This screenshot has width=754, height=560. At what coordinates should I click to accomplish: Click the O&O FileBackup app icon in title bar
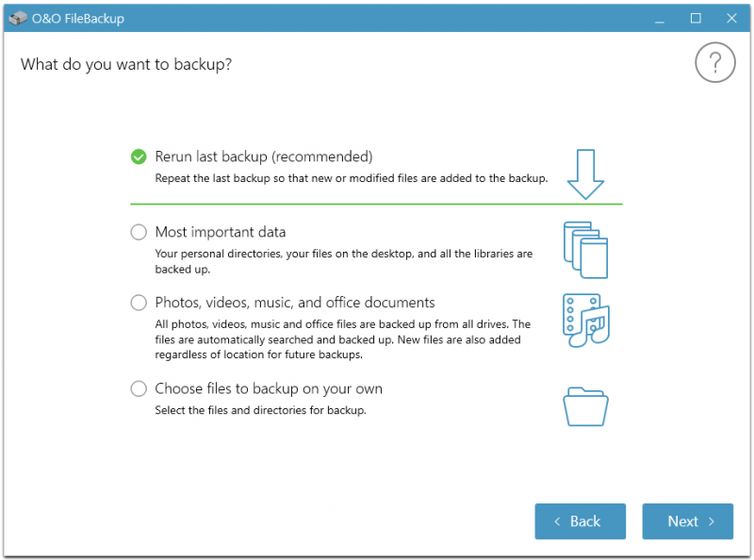18,18
